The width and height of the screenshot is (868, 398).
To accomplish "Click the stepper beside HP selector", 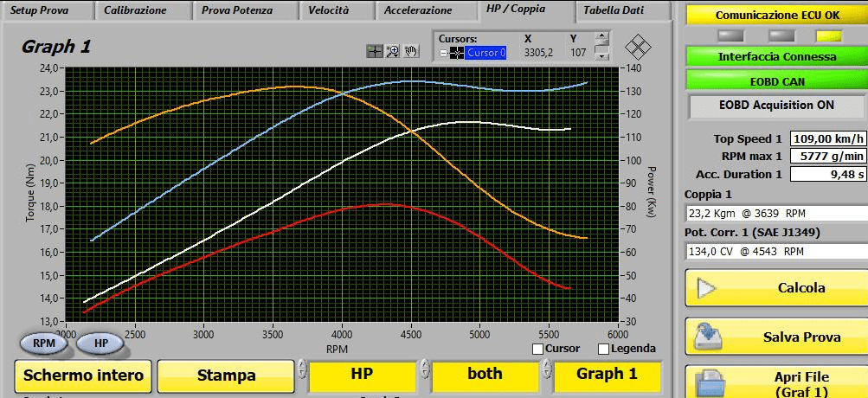I will (302, 369).
